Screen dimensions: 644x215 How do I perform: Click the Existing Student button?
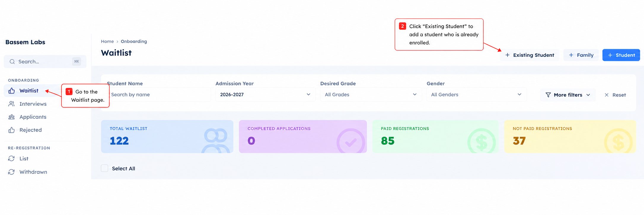tap(530, 55)
